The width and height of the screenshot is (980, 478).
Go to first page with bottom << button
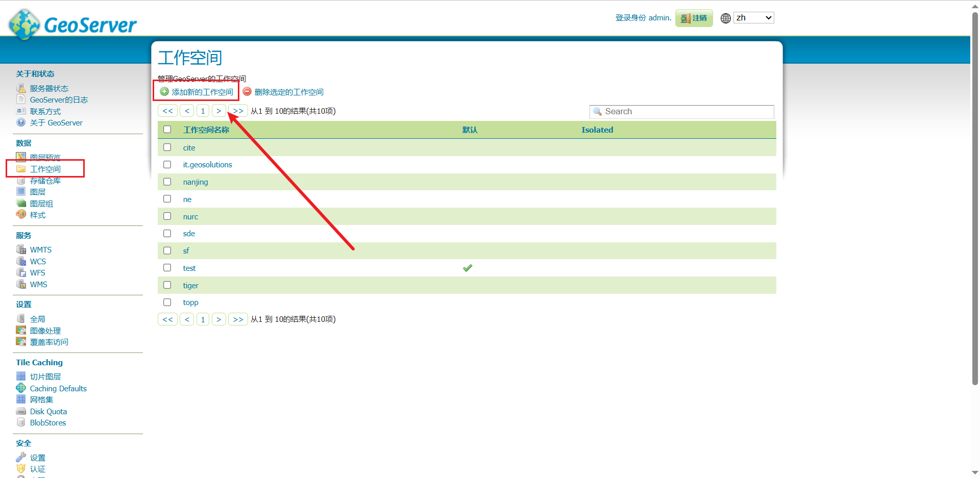tap(168, 319)
